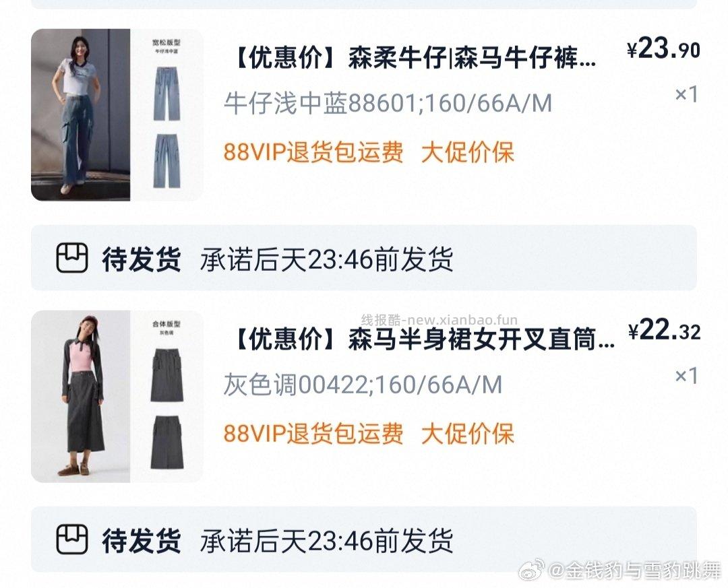
Task: Click the ¥23.90 price of the jeans
Action: click(x=663, y=48)
